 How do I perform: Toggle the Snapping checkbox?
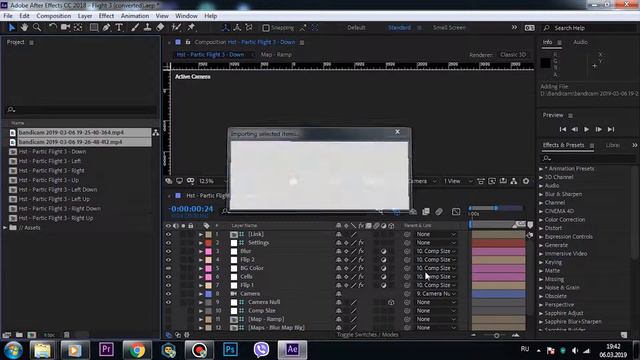266,28
